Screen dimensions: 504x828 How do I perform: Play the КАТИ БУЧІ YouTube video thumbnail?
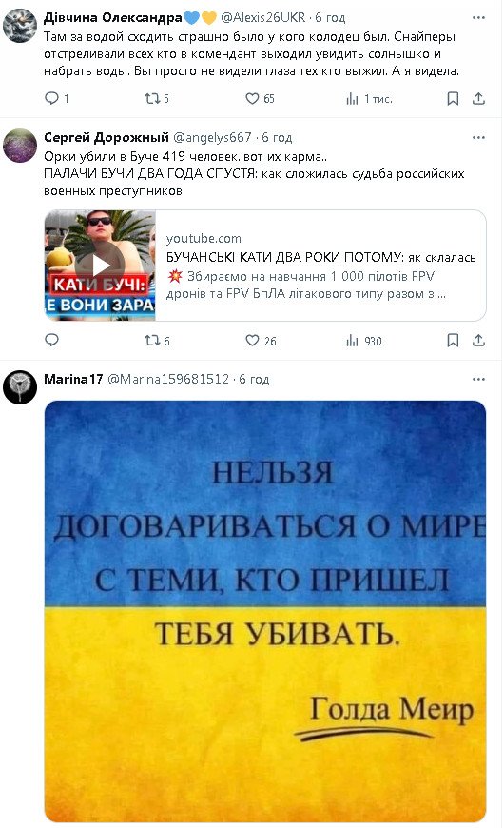pyautogui.click(x=100, y=266)
